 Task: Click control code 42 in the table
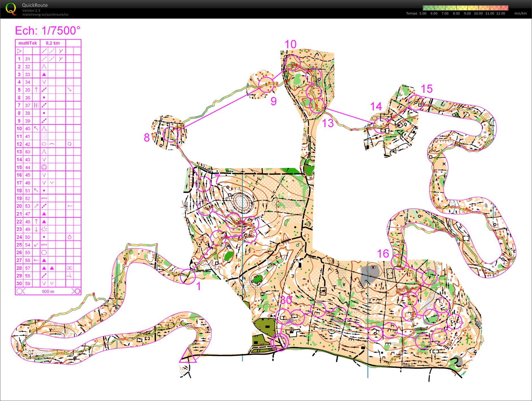tap(27, 144)
